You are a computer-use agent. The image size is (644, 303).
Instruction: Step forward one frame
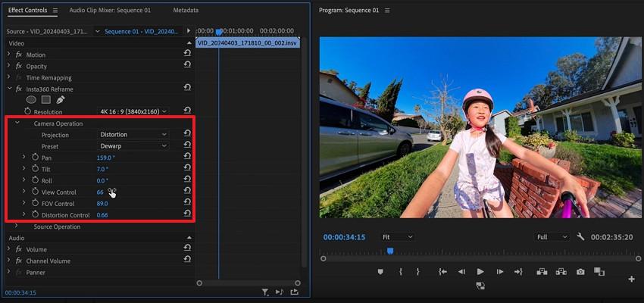tap(499, 272)
